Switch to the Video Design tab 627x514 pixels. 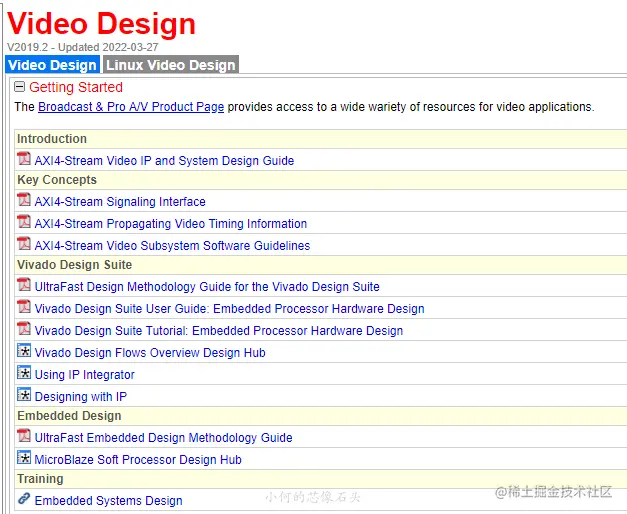tap(52, 64)
